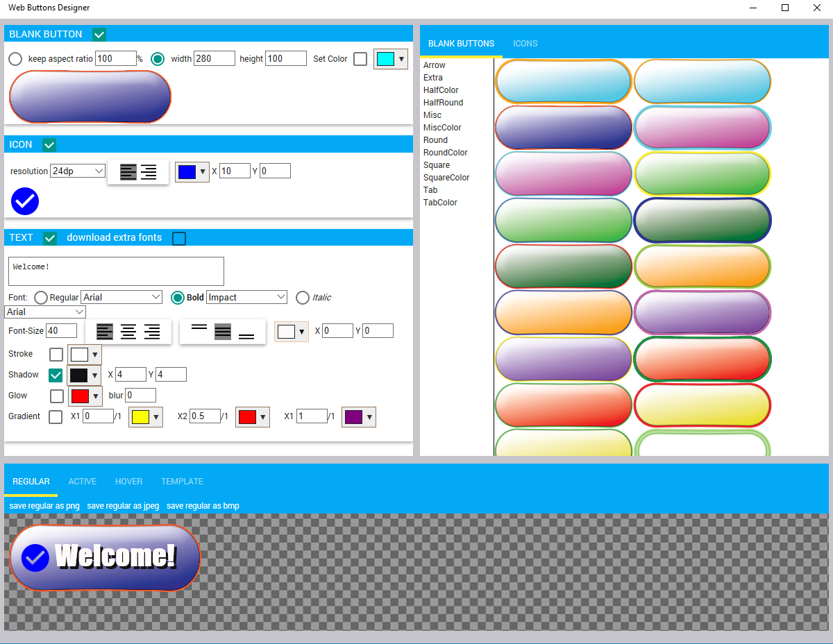Switch to the HOVER tab

tap(129, 482)
